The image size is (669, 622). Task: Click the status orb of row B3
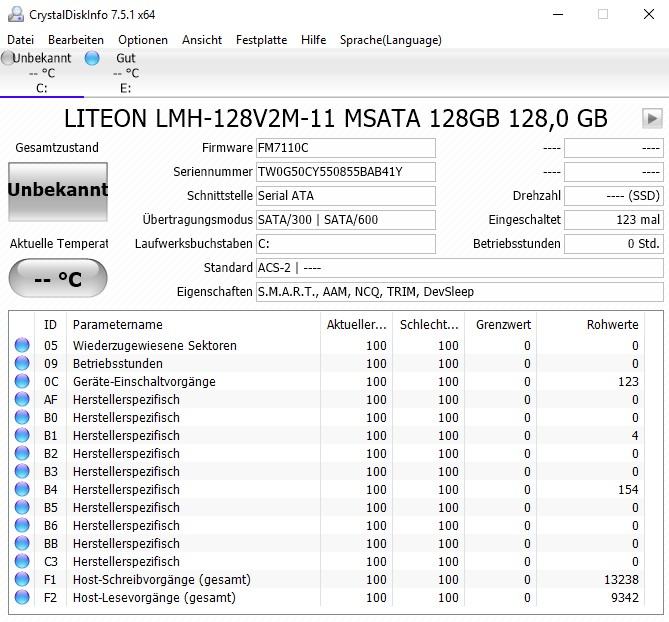pyautogui.click(x=22, y=471)
